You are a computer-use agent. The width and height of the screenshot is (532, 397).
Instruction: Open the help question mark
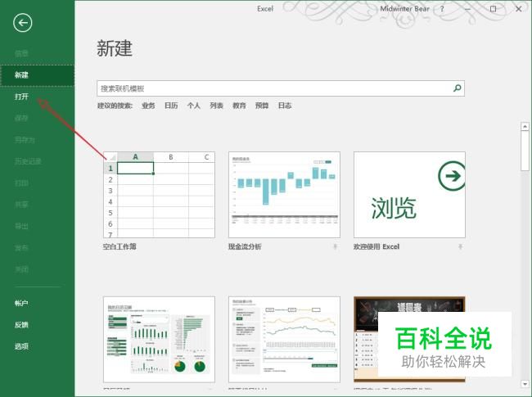click(x=442, y=9)
